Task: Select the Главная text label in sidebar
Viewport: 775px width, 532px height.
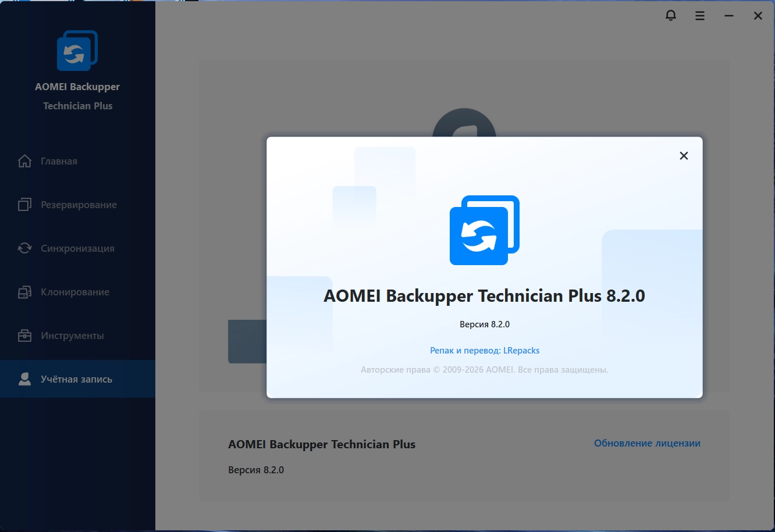Action: pos(59,161)
